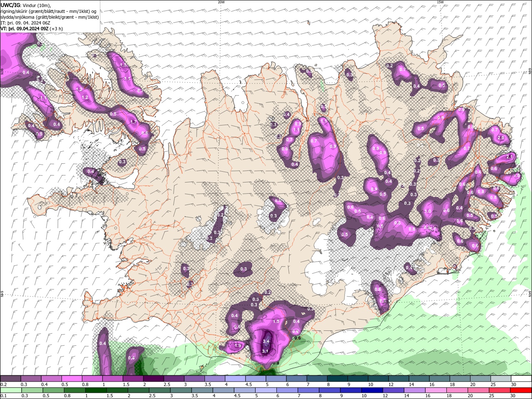Click the 2.0 snowfall value in the east
532x399 pixels.
[x=501, y=138]
